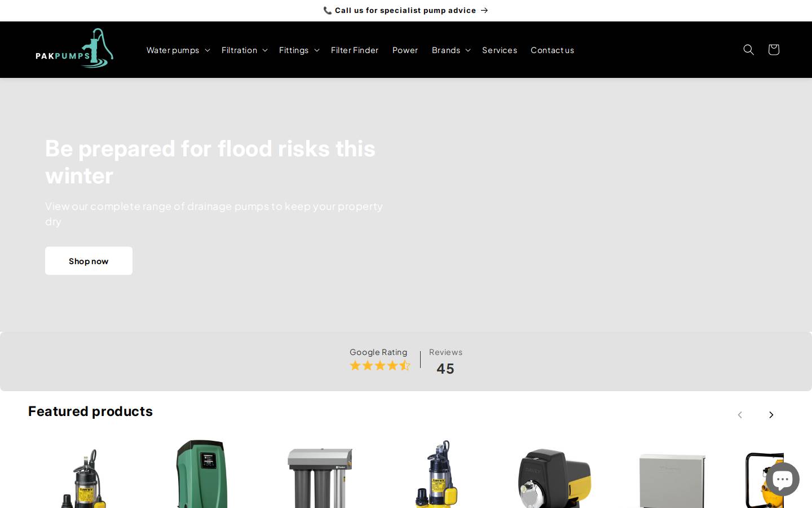812x508 pixels.
Task: Expand the Filtration menu
Action: click(x=245, y=50)
